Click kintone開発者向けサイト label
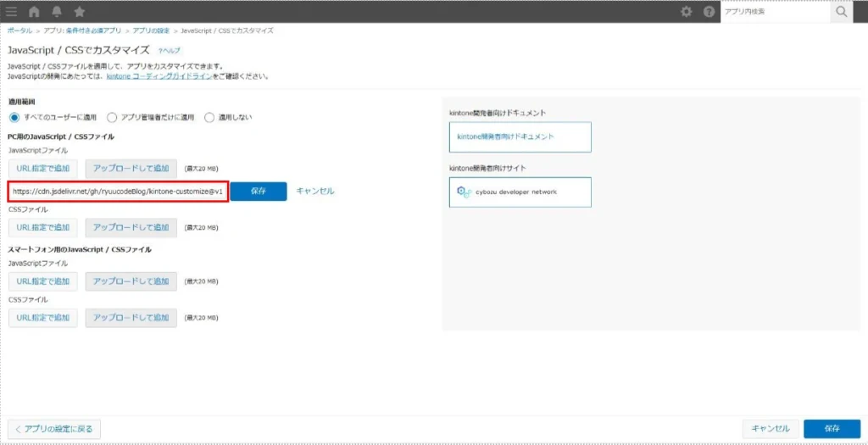 [487, 168]
